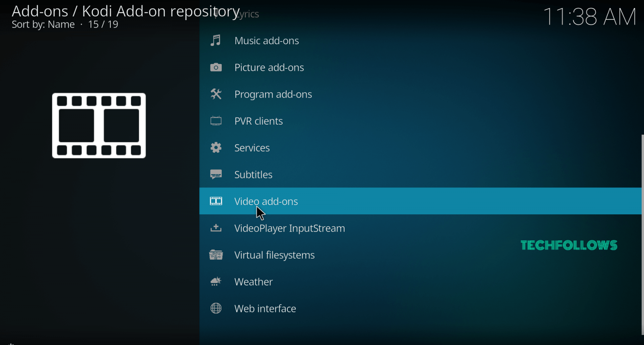Open Virtual filesystems category
This screenshot has width=644, height=345.
click(420, 255)
